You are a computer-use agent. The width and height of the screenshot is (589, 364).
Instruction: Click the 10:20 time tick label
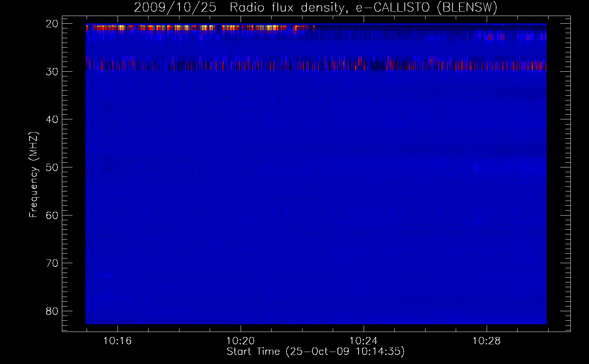240,341
